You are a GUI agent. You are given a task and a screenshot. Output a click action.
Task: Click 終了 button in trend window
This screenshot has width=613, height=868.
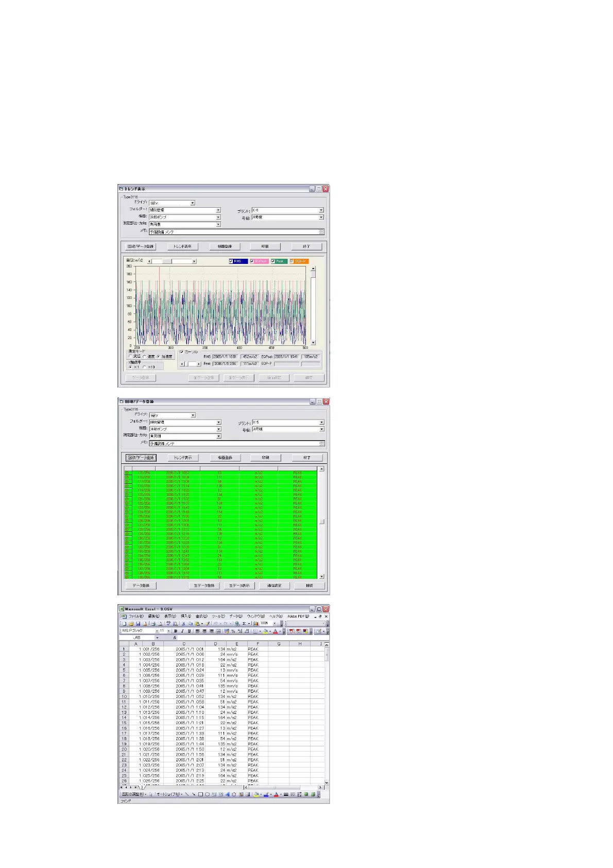(306, 246)
